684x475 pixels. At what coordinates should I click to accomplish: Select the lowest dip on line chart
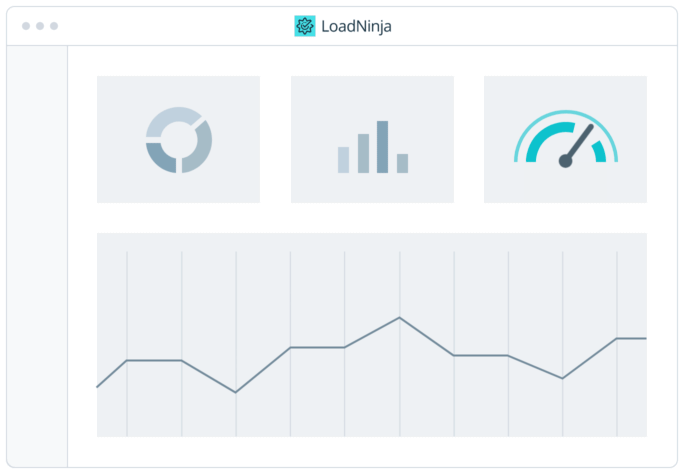point(235,392)
